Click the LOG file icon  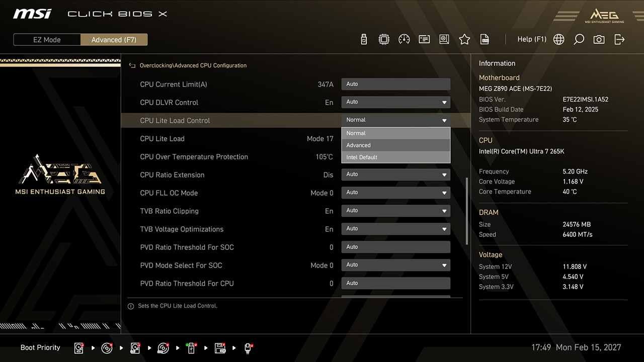click(485, 39)
